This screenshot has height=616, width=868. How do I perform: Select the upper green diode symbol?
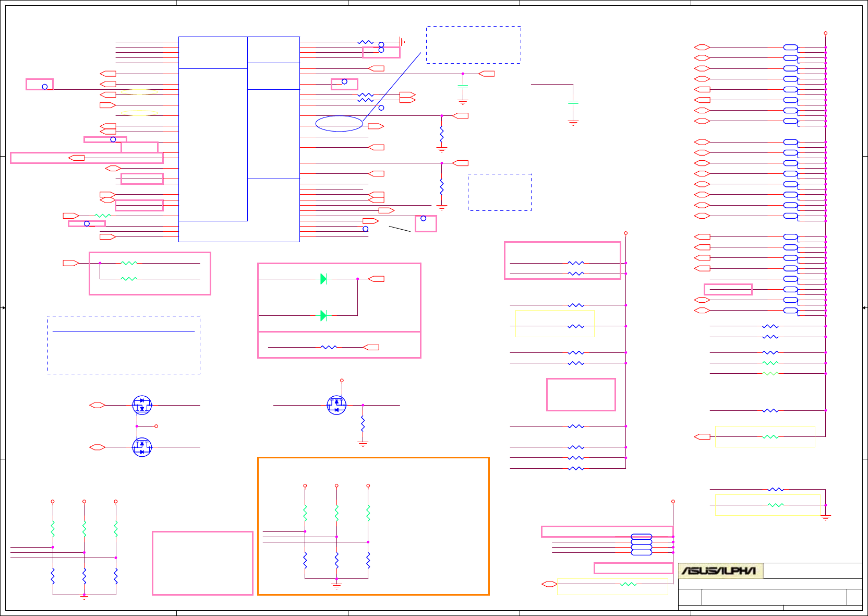(x=323, y=279)
